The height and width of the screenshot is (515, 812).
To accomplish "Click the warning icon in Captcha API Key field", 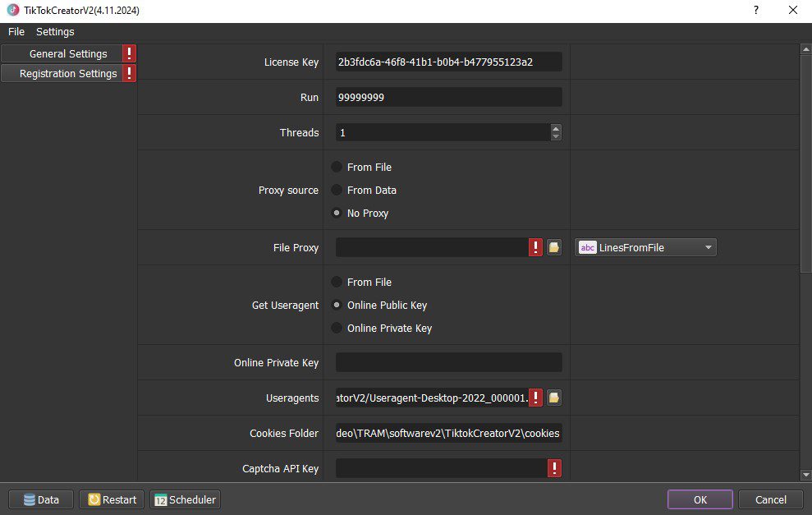I will click(x=554, y=468).
